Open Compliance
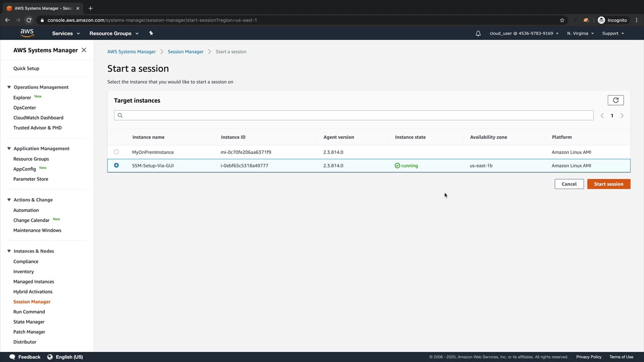The width and height of the screenshot is (644, 362). [26, 261]
